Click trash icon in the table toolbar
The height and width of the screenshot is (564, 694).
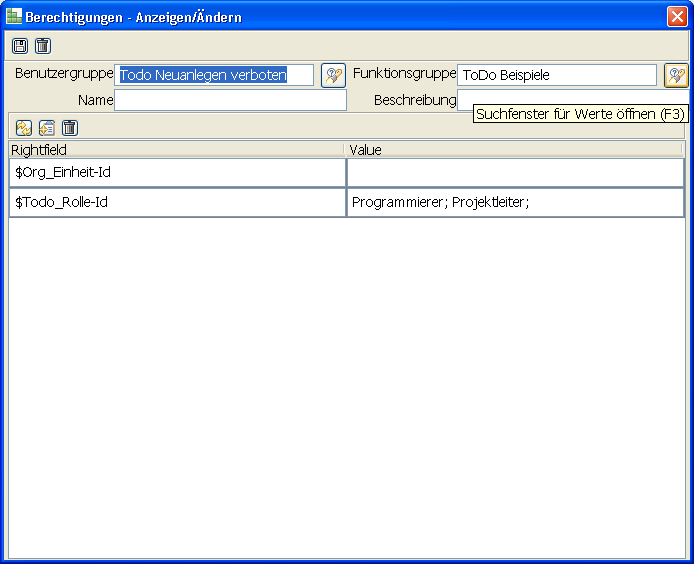point(69,127)
